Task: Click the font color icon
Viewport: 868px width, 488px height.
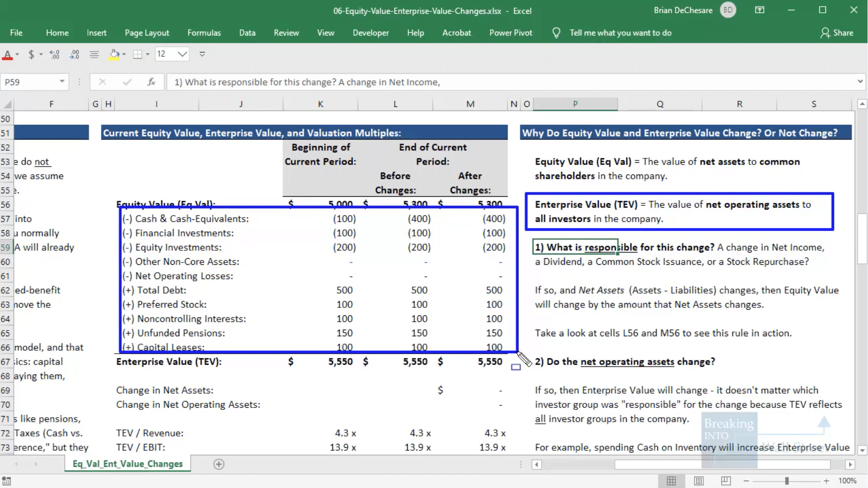Action: (8, 54)
